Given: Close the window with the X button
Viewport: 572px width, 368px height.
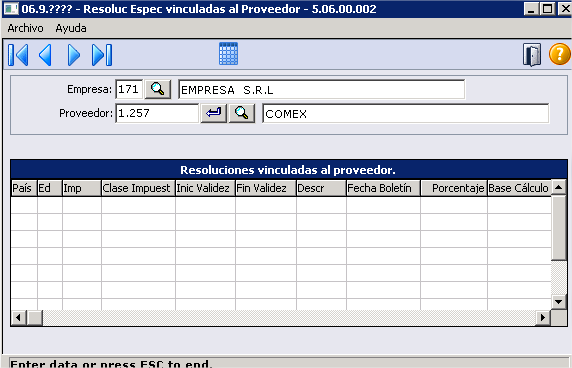Looking at the screenshot, I should (564, 9).
